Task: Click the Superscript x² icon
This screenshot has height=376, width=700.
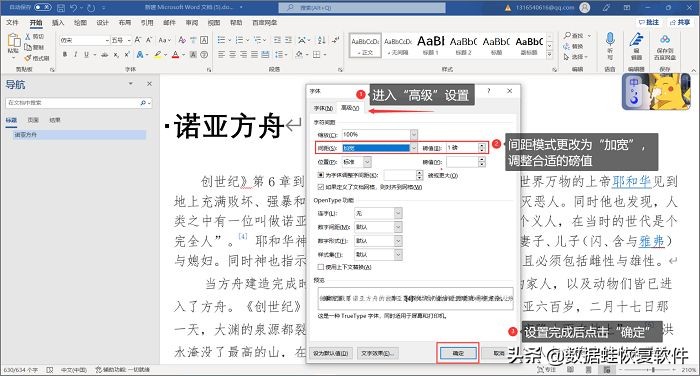Action: [127, 54]
